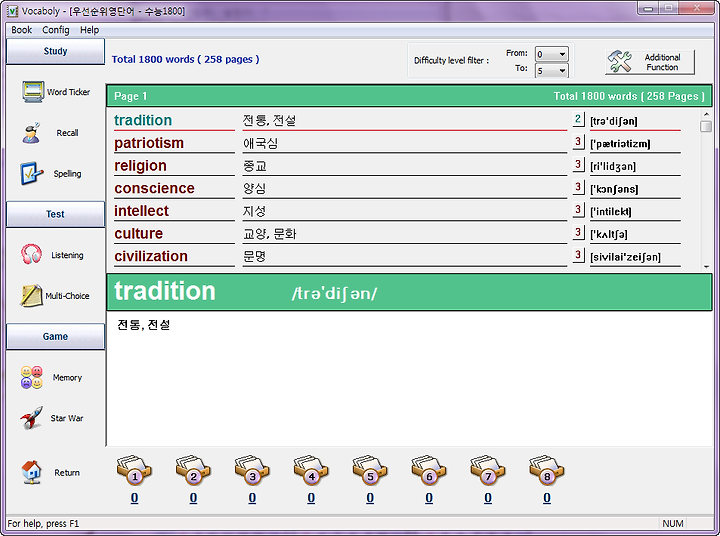The image size is (720, 536).
Task: Open card box number 6
Action: click(428, 470)
